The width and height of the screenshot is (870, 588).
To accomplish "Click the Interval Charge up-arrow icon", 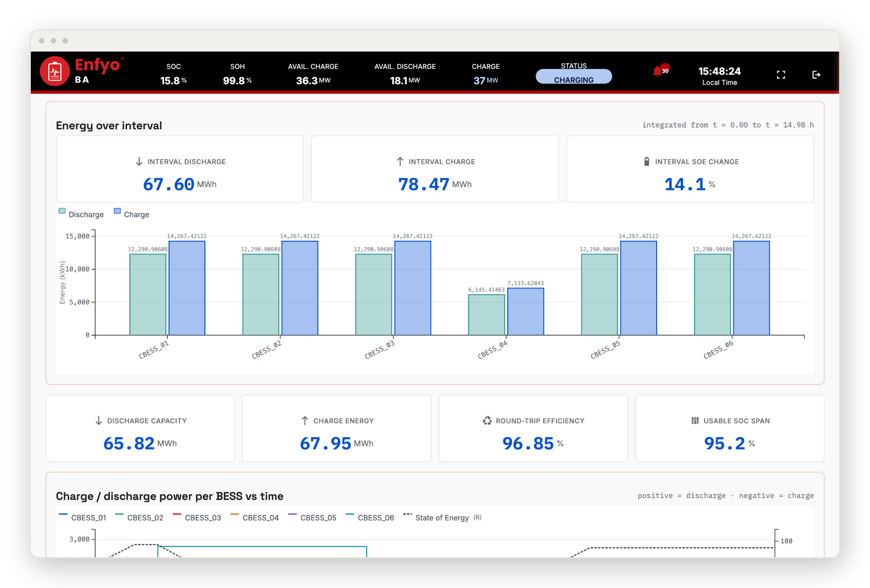I will tap(400, 161).
